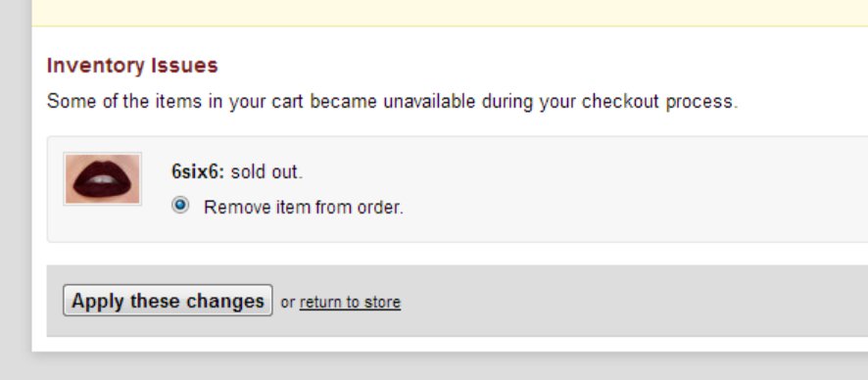The height and width of the screenshot is (380, 868).
Task: Click the items became unavailable message
Action: pyautogui.click(x=393, y=102)
